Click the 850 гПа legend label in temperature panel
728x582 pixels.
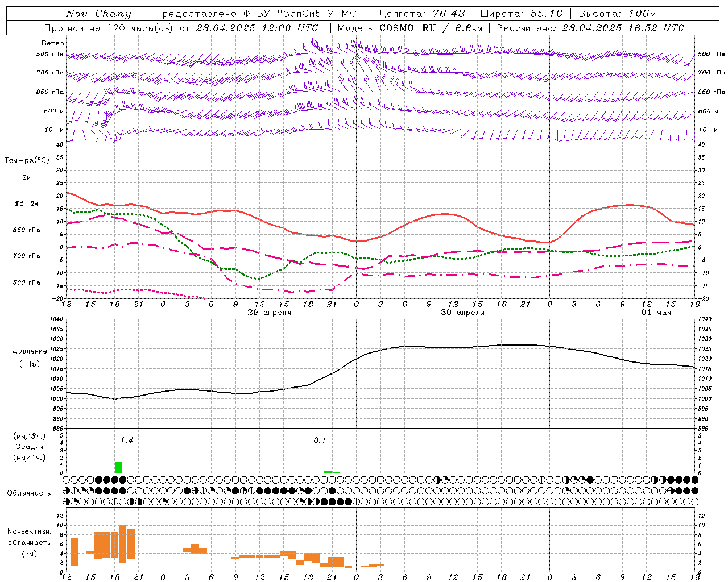point(27,230)
